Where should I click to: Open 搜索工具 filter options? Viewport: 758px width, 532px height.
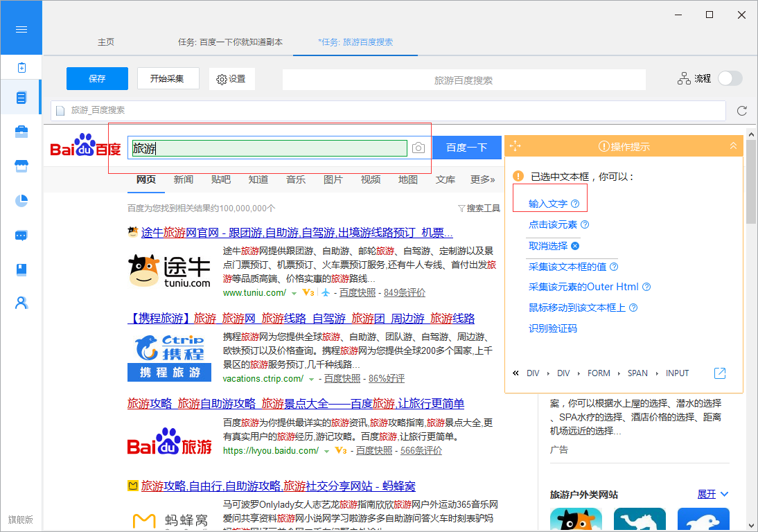[x=479, y=209]
